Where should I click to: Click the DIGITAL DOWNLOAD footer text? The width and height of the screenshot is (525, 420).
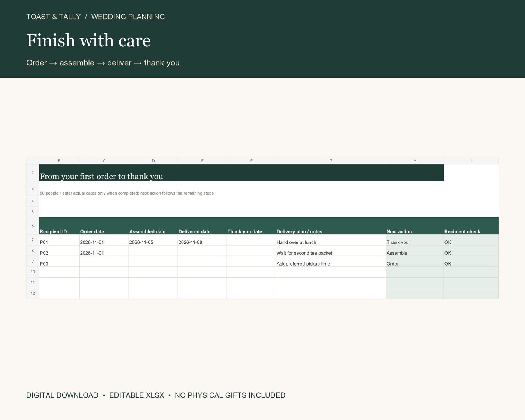point(62,395)
